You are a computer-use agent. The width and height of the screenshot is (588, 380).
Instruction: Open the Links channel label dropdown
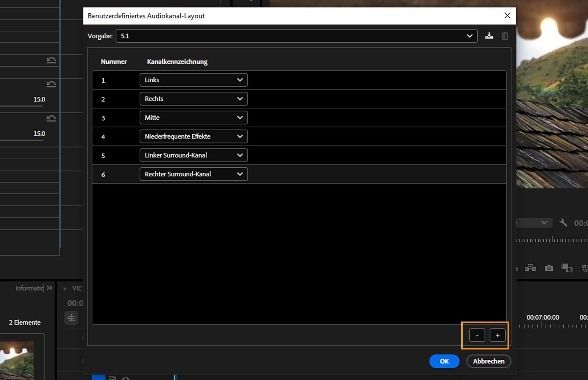coord(194,80)
